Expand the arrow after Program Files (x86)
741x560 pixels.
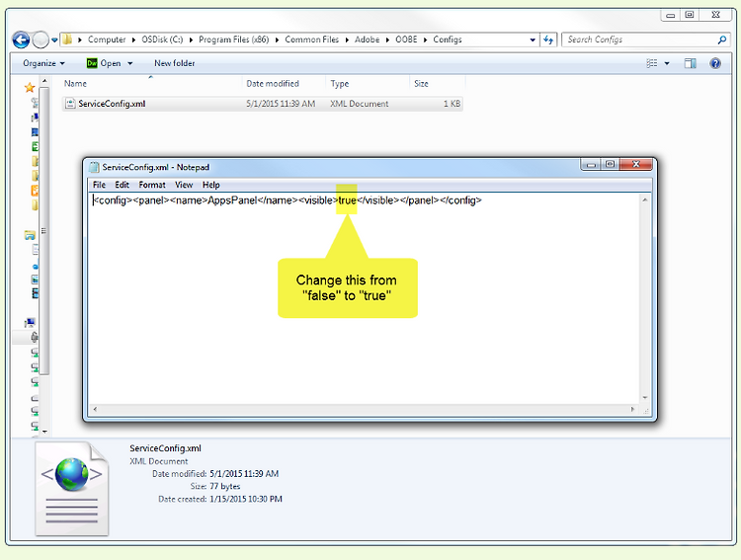(277, 40)
